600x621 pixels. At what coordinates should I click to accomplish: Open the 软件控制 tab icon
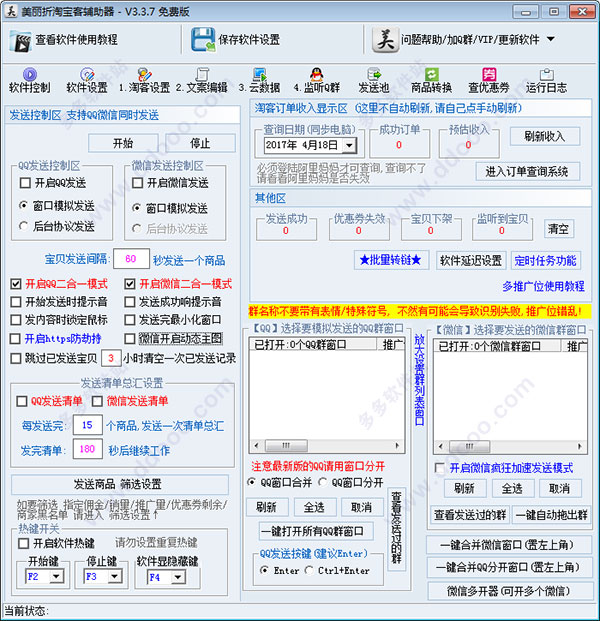(x=30, y=74)
